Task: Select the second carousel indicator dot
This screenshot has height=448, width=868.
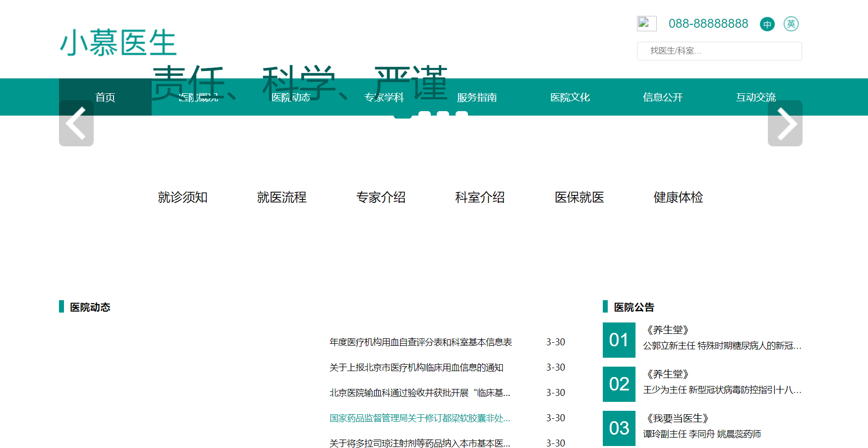Action: click(x=425, y=114)
